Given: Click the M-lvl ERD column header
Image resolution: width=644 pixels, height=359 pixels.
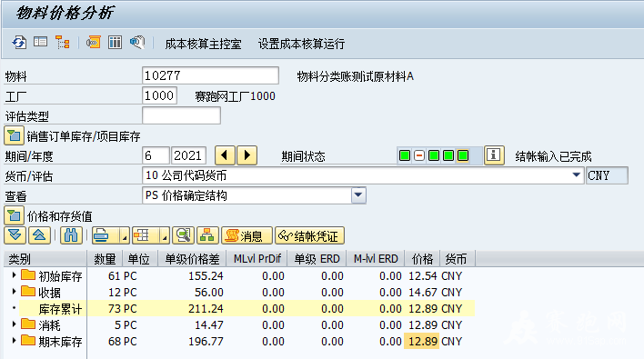Looking at the screenshot, I should point(376,259).
